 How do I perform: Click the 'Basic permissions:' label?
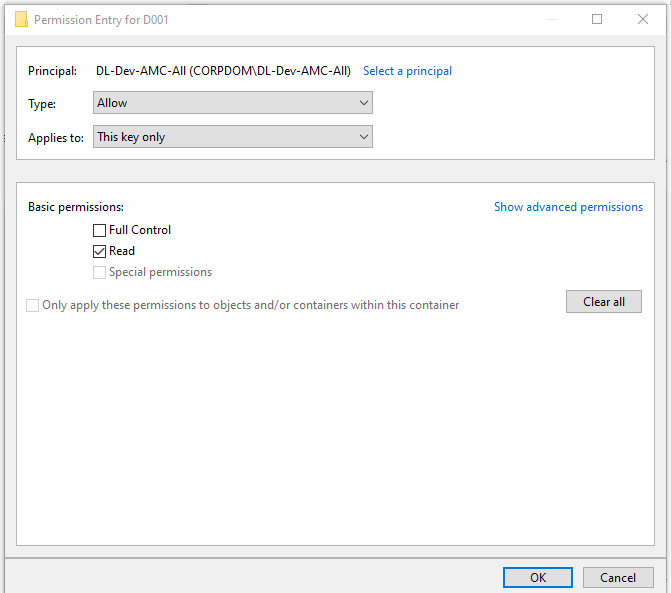76,207
